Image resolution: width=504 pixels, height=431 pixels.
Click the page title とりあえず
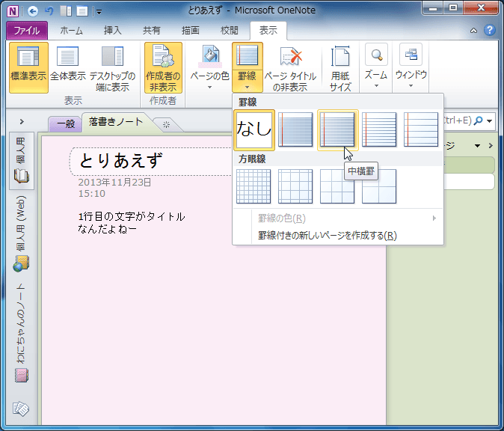121,160
